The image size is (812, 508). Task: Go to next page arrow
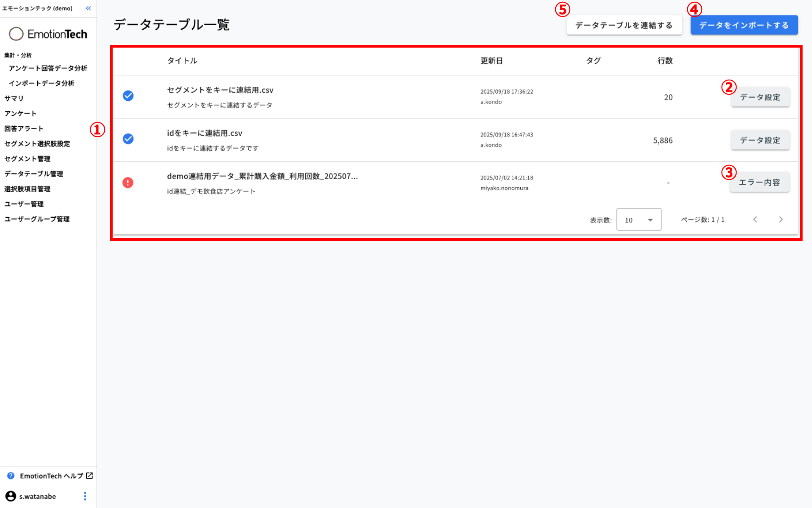(780, 220)
